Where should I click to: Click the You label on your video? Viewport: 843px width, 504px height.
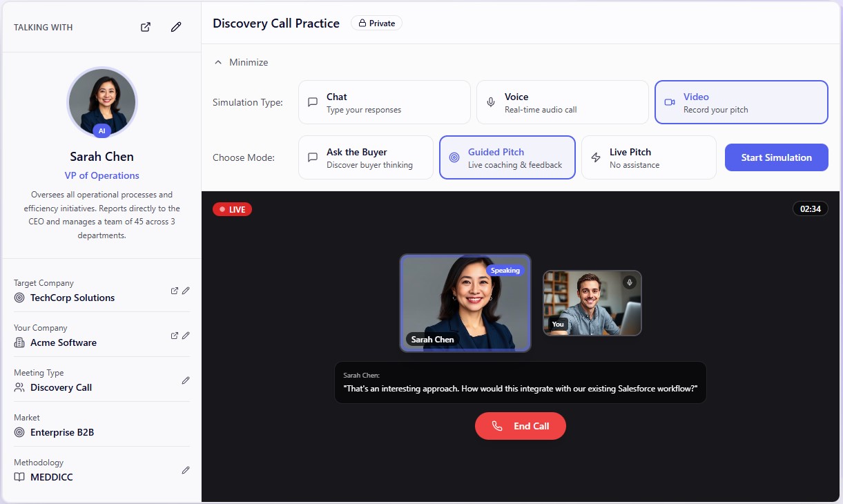pos(558,324)
